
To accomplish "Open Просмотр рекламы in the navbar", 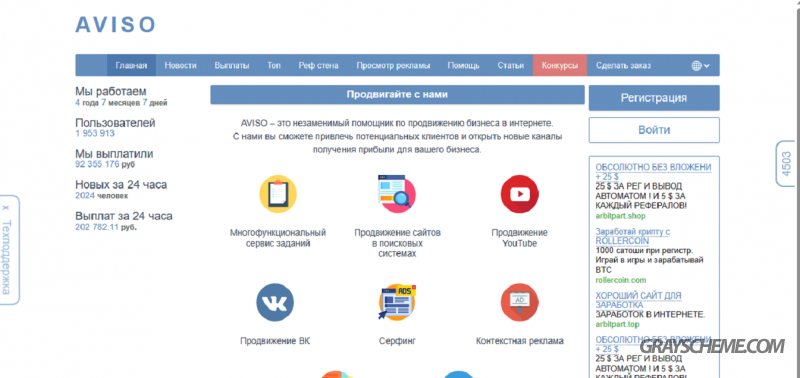I will coord(393,65).
